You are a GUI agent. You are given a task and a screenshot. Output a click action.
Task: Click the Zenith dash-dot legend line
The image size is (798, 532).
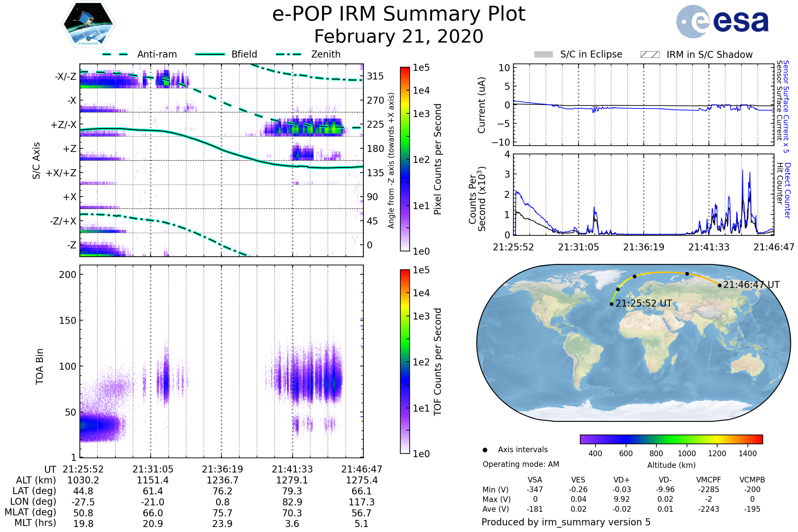click(x=288, y=54)
